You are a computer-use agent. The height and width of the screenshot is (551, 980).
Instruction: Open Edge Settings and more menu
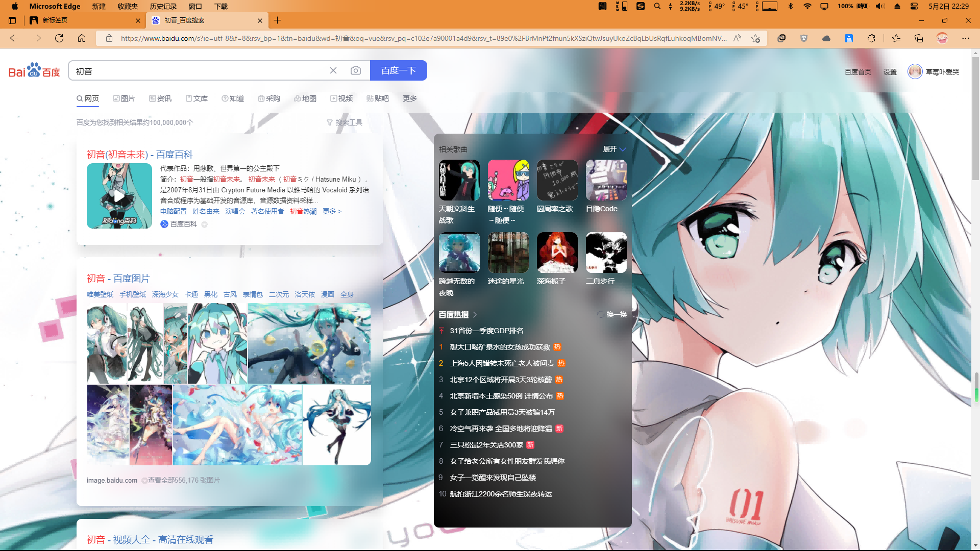(965, 38)
